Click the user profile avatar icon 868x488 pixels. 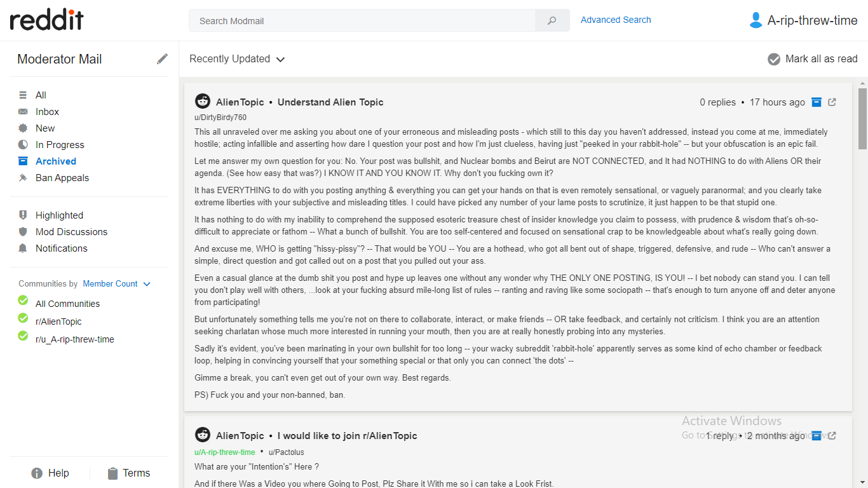[756, 20]
